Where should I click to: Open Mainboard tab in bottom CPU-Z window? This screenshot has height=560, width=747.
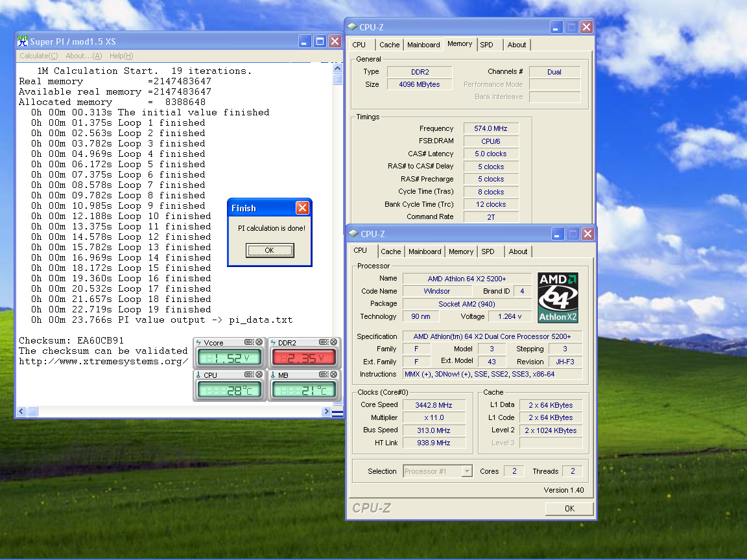[x=425, y=251]
